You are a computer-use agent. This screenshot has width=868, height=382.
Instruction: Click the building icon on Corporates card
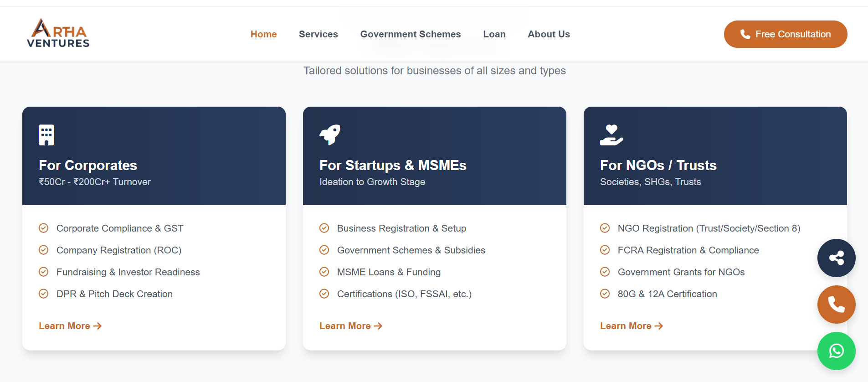[x=46, y=135]
